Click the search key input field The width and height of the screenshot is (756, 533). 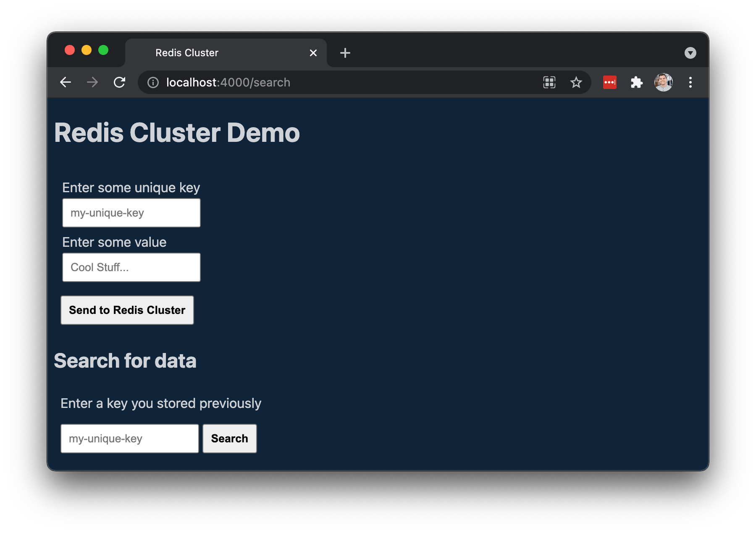click(129, 438)
